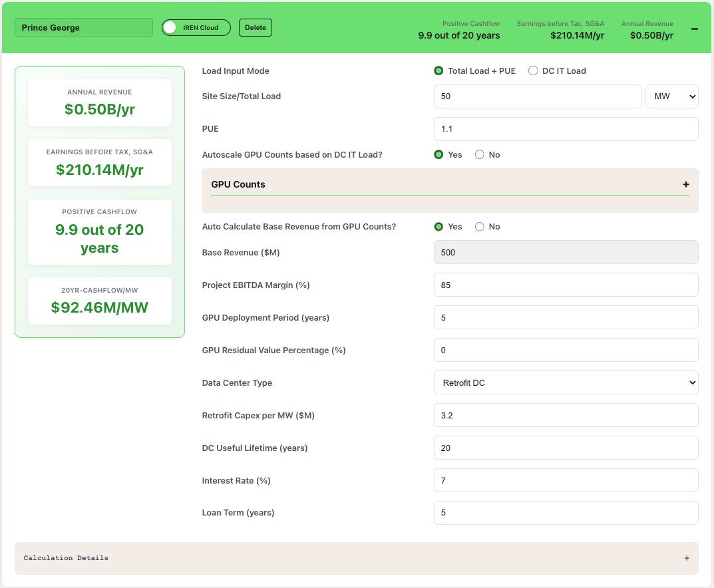This screenshot has height=588, width=714.
Task: Select Total Load + PUE input mode
Action: pos(439,71)
